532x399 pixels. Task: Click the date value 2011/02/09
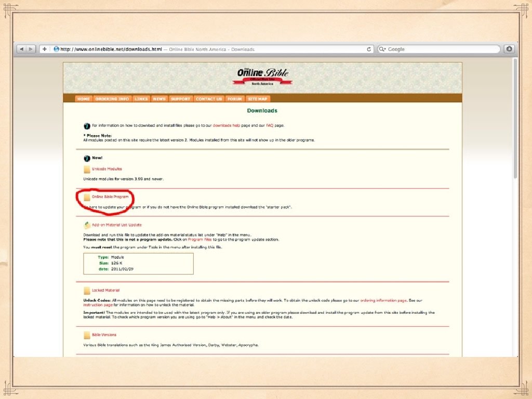122,270
